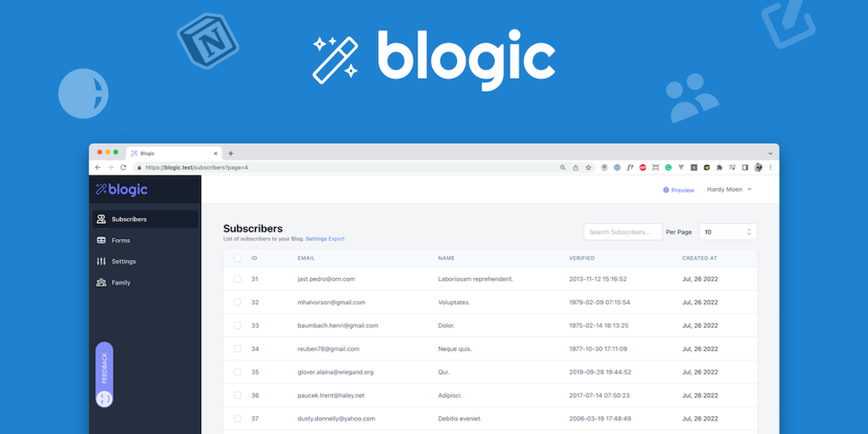
Task: Check the box for subscriber ID 34
Action: [x=237, y=348]
